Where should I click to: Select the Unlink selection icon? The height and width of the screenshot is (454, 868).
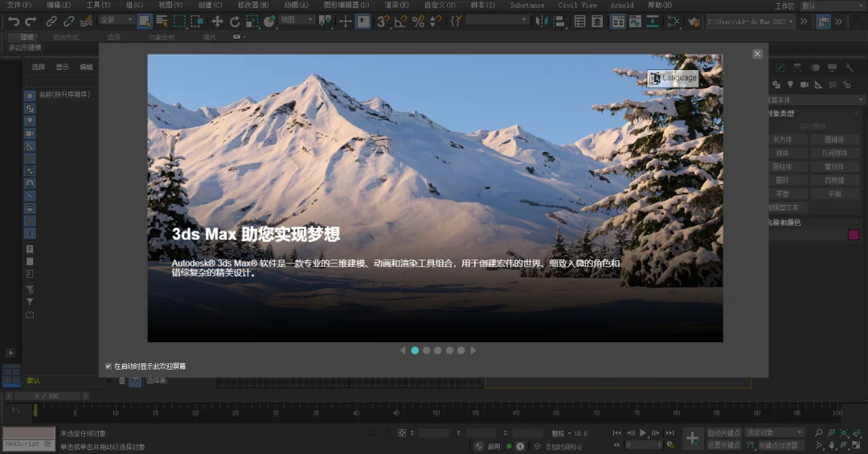[68, 22]
